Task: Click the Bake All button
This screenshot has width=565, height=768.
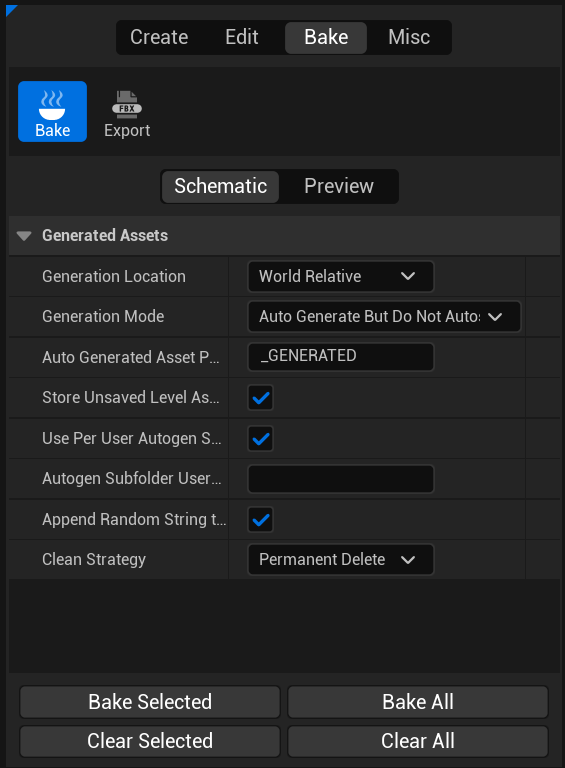Action: pyautogui.click(x=418, y=702)
